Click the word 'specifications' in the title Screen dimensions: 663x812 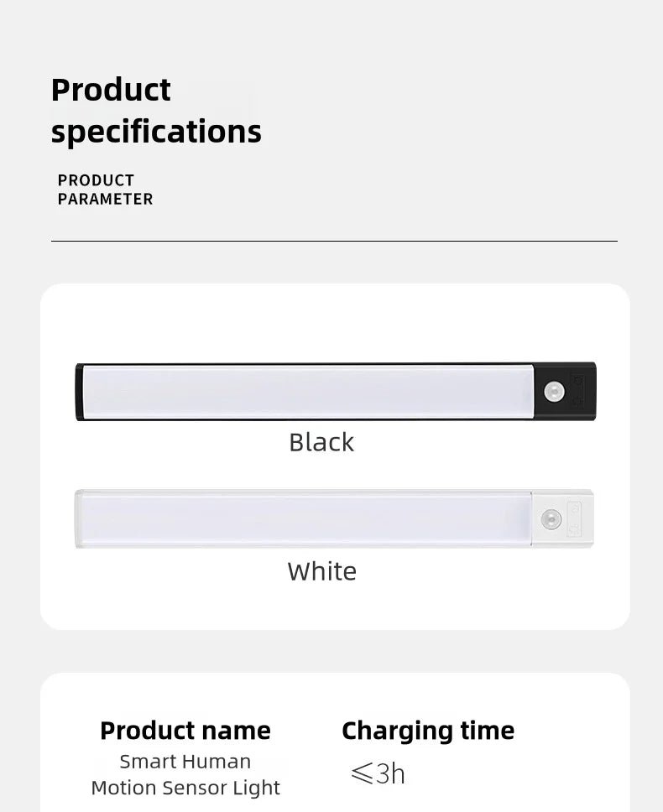[156, 132]
